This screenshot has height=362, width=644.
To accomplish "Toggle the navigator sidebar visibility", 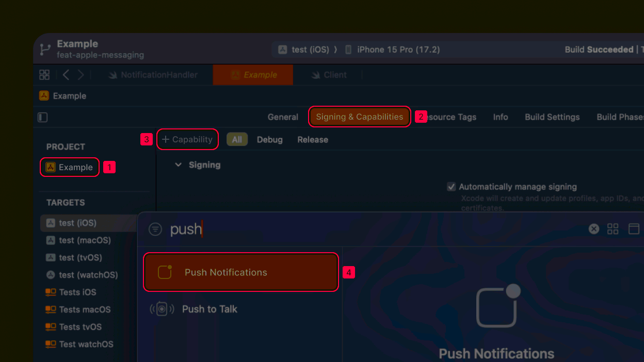I will 42,117.
